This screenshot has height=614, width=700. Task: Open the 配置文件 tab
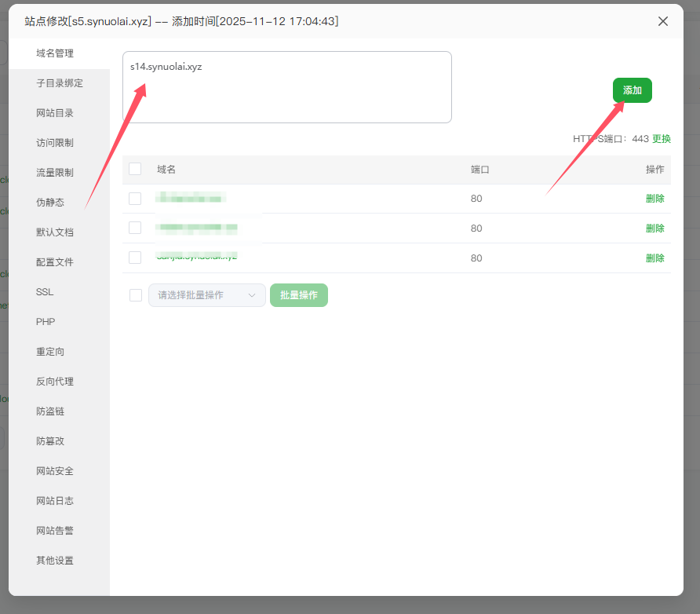click(55, 262)
